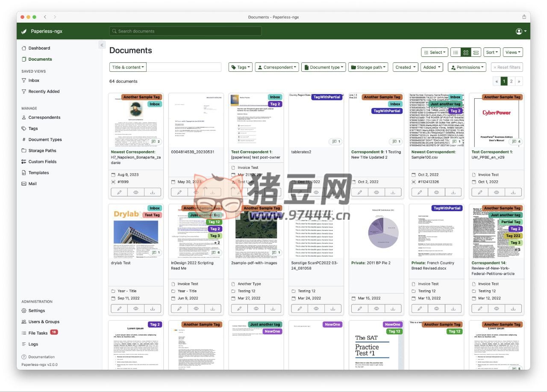Open the Title & content search type dropdown

point(128,67)
